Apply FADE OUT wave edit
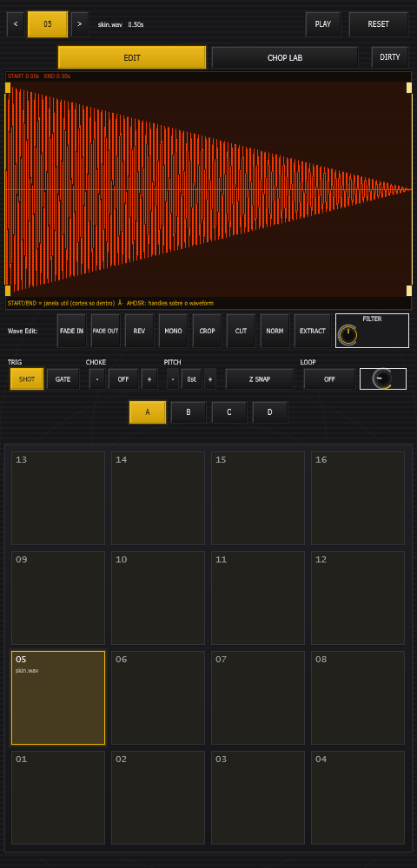417x868 pixels. (105, 331)
